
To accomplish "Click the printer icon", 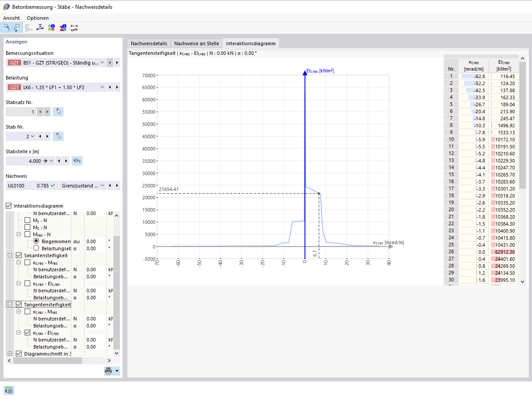I will [108, 371].
